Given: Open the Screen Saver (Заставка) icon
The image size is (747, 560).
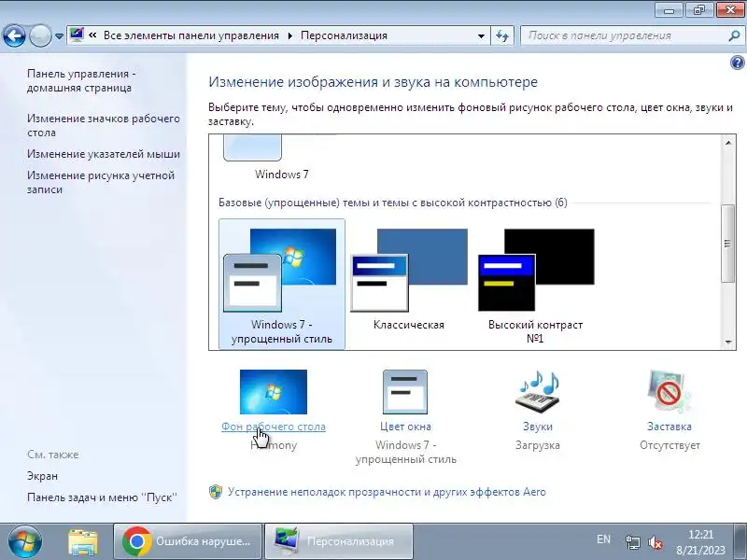Looking at the screenshot, I should click(x=669, y=392).
